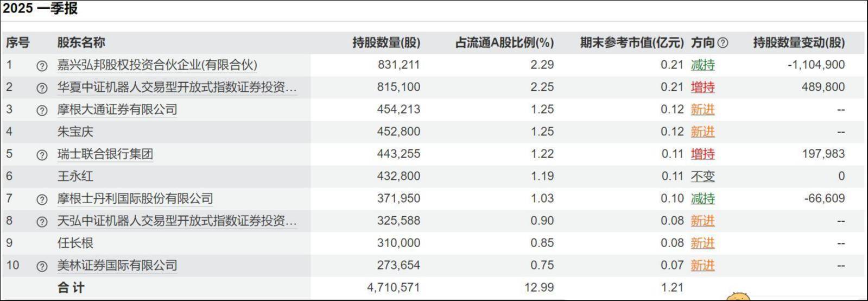Click question icon next to 摩根士丹利国际股份有限公司
Image resolution: width=868 pixels, height=301 pixels.
42,199
